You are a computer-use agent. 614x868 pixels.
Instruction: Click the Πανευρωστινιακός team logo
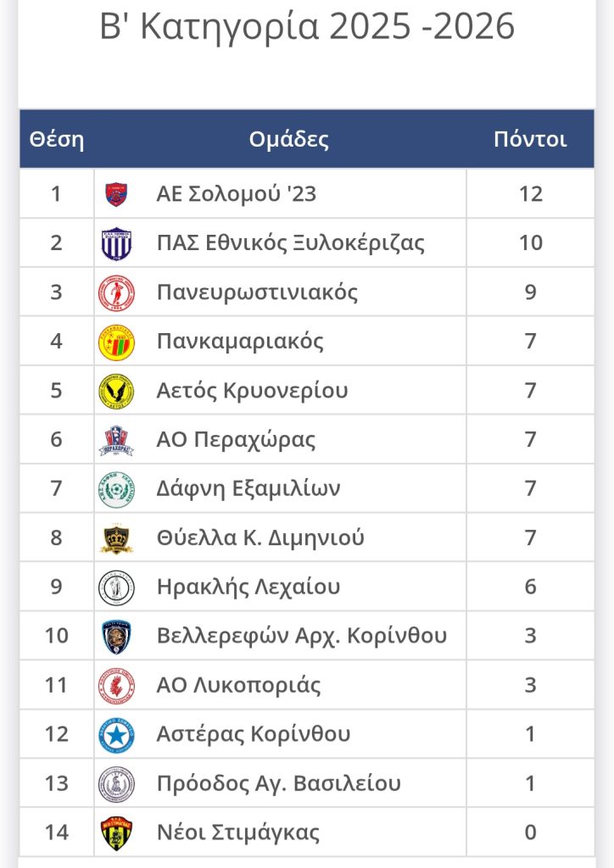(116, 292)
